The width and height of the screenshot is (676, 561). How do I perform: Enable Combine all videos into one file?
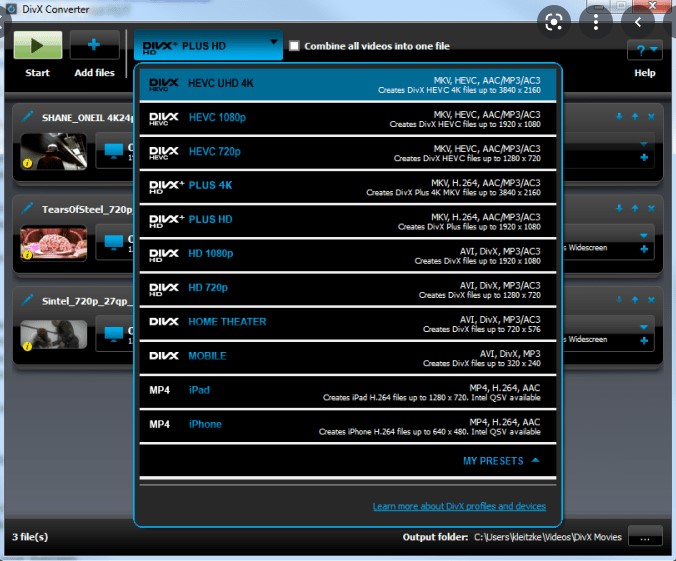(294, 46)
